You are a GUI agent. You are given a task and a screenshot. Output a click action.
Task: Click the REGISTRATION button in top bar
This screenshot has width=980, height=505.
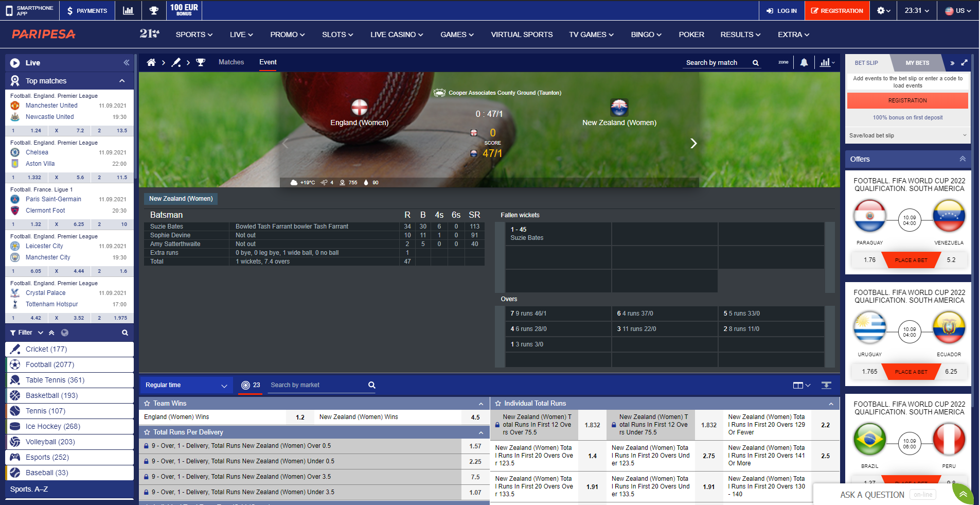[x=837, y=10]
